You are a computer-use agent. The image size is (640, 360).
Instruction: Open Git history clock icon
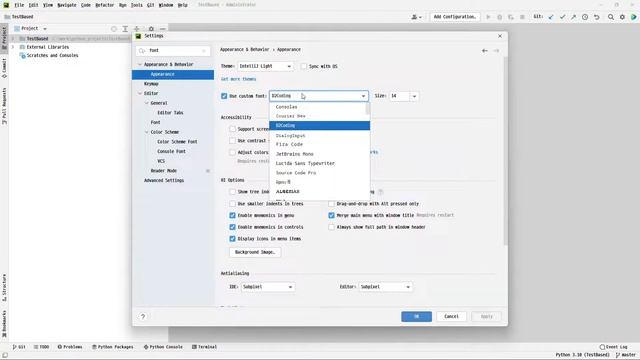(585, 17)
